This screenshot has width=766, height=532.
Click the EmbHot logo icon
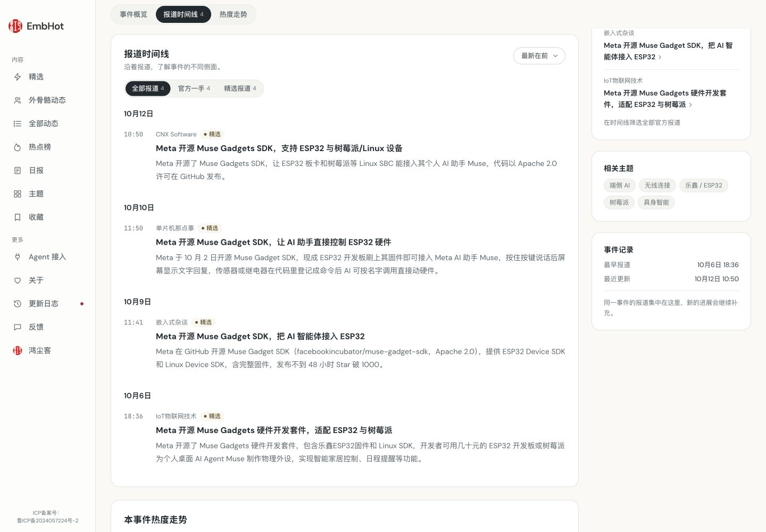coord(15,26)
